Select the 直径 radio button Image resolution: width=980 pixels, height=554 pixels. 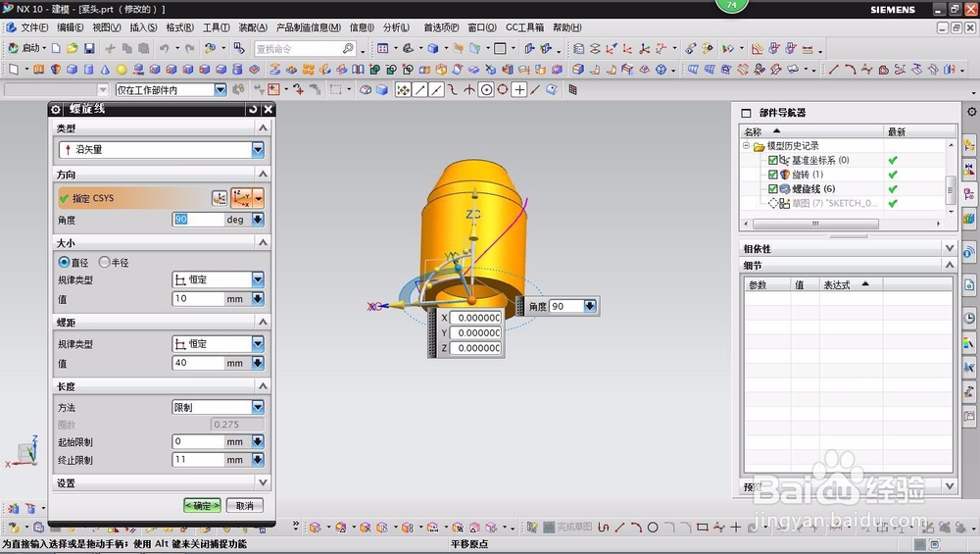(64, 262)
